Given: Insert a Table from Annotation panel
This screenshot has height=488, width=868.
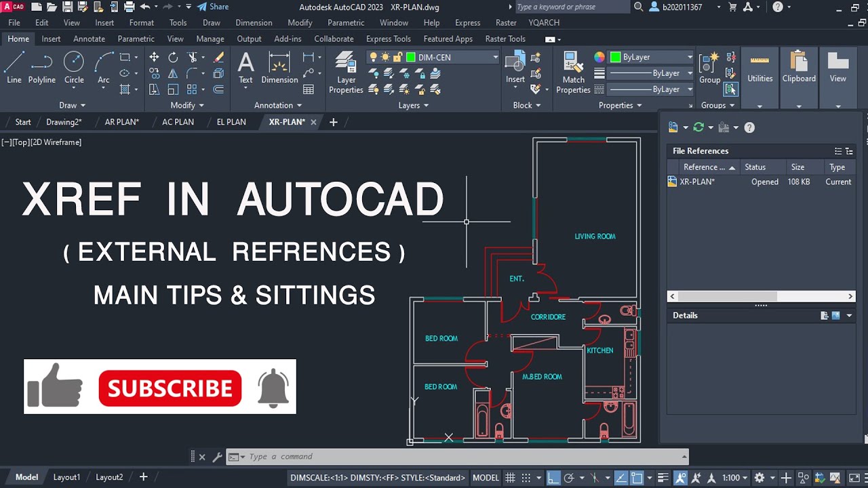Looking at the screenshot, I should click(x=309, y=89).
